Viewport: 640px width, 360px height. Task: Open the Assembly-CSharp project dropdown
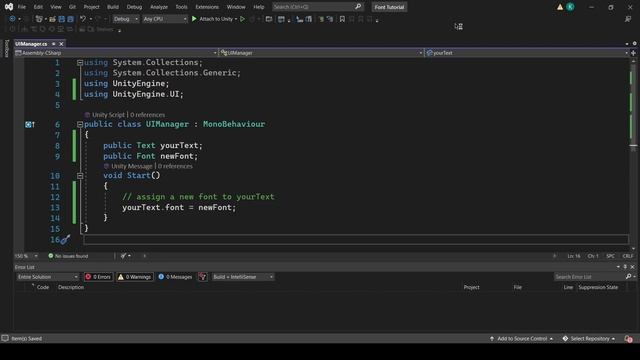click(116, 53)
